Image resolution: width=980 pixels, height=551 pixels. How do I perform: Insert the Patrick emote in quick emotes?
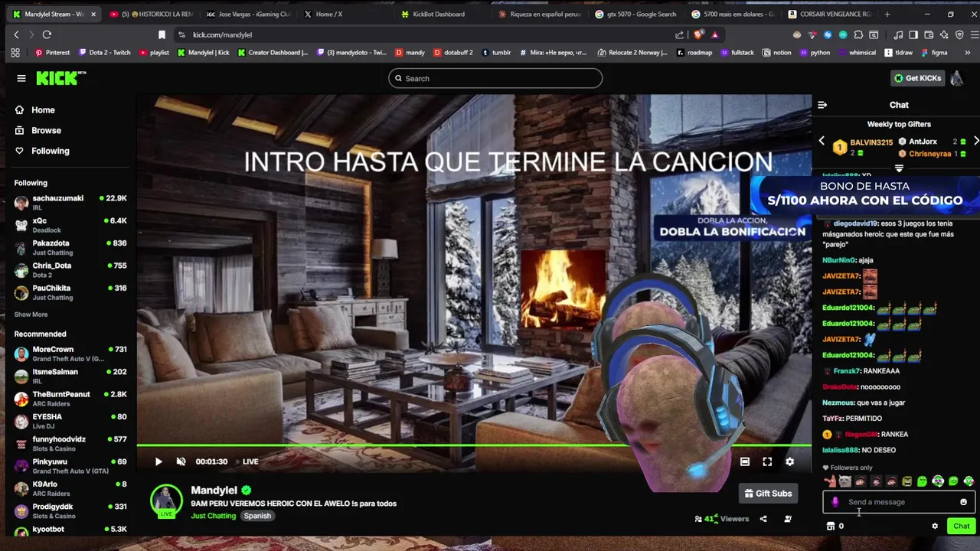click(x=830, y=481)
